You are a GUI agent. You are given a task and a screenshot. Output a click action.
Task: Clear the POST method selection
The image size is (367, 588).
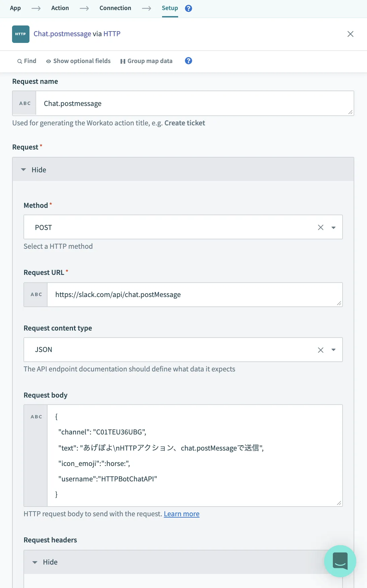(320, 228)
